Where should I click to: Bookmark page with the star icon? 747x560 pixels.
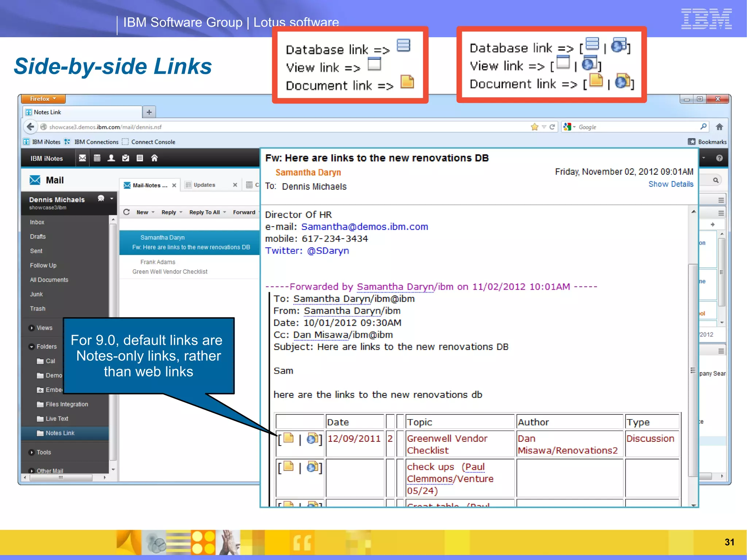(x=534, y=127)
